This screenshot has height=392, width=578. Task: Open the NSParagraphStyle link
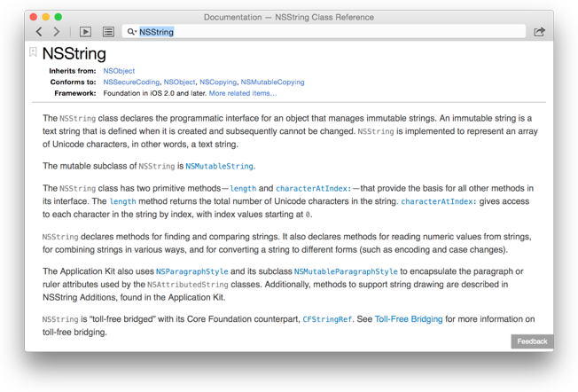point(192,271)
